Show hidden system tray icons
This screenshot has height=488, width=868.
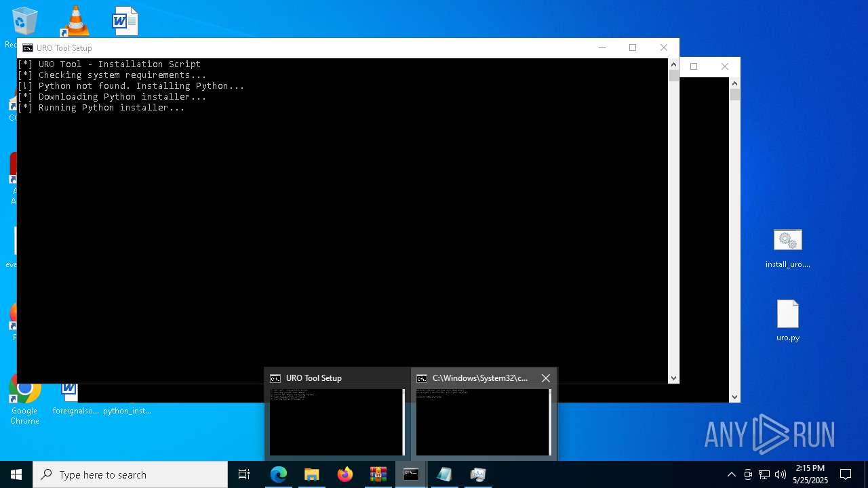(x=731, y=474)
